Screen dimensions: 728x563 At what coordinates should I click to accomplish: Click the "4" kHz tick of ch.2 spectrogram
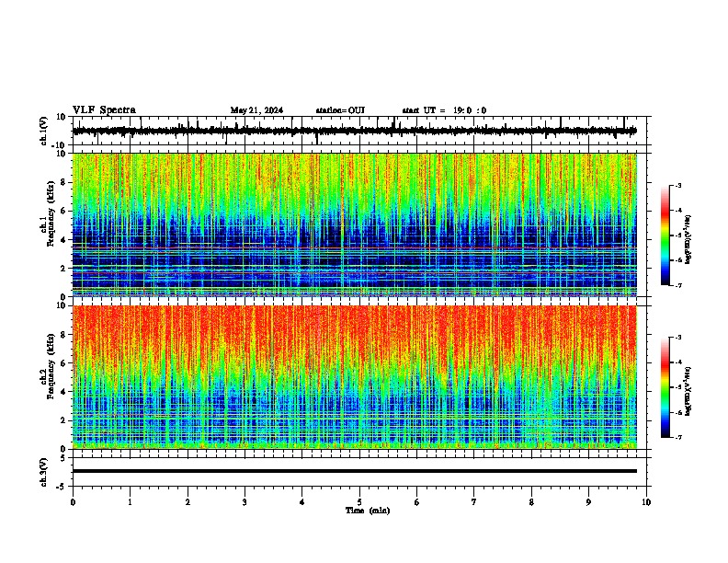click(x=63, y=392)
